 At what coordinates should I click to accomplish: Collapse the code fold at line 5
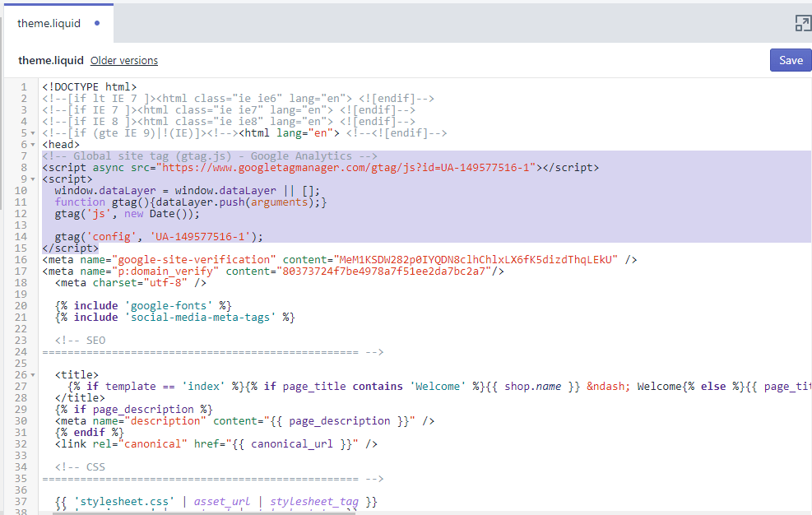[33, 133]
